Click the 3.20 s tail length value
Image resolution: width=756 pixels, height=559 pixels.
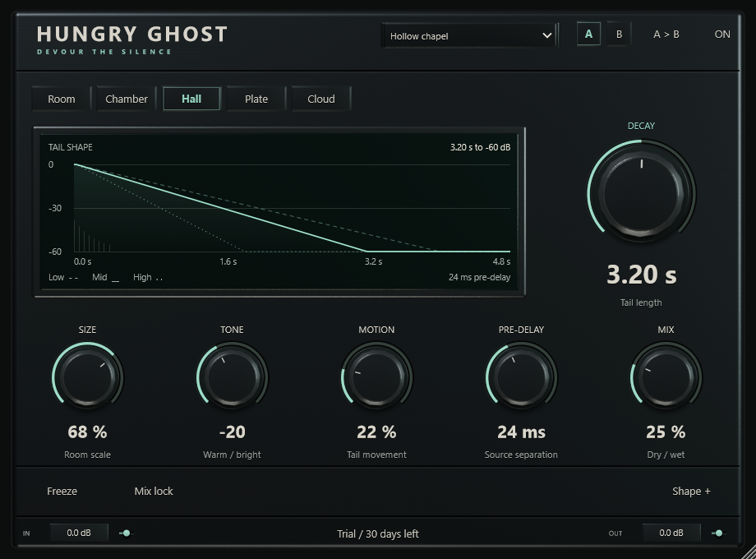(641, 275)
